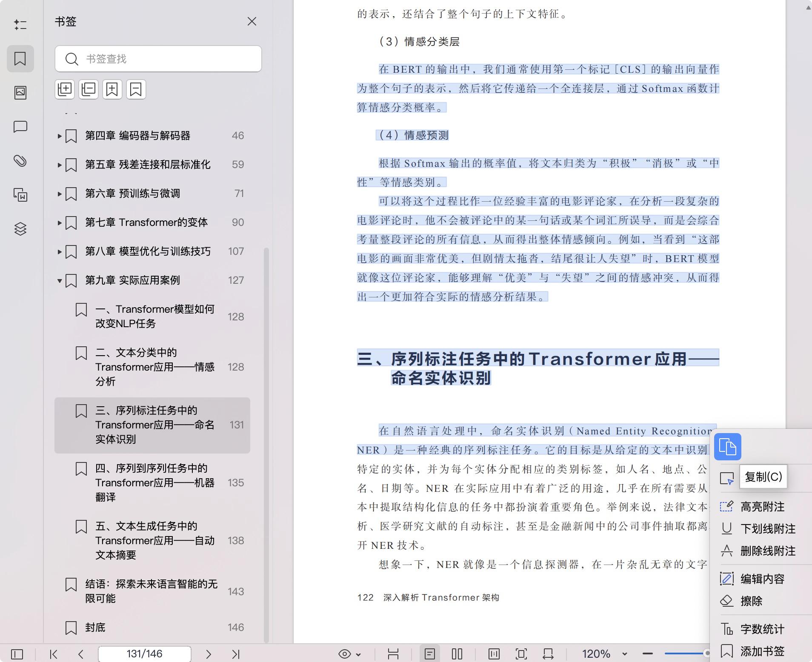Click the collapse all bookmarks icon
Viewport: 812px width, 662px height.
point(89,89)
